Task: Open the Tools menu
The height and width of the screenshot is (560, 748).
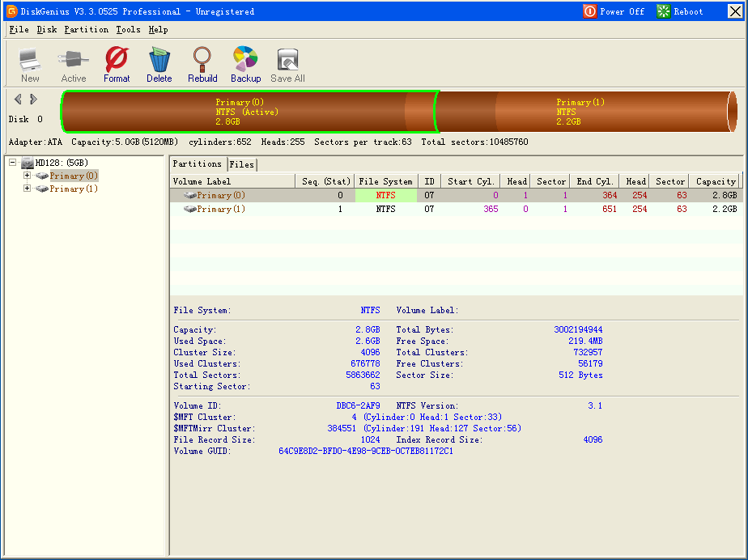Action: [x=129, y=30]
